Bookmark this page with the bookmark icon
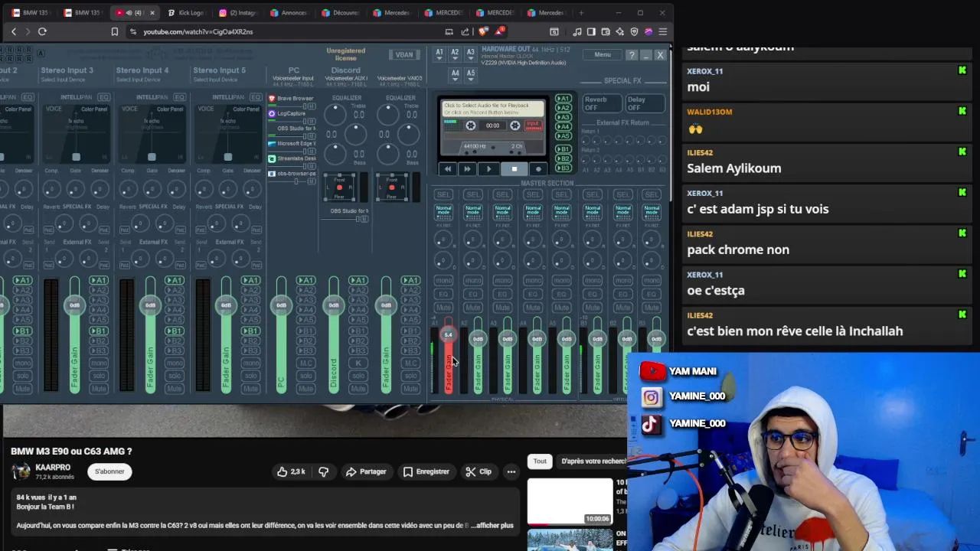Screen dimensions: 980x551 (115, 31)
